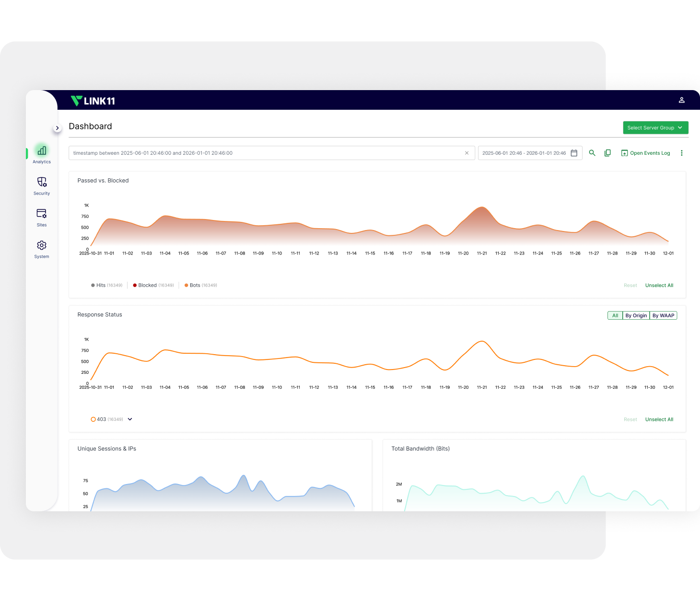Click Unselect All in Passed vs. Blocked
Viewport: 700px width, 601px height.
(x=659, y=285)
